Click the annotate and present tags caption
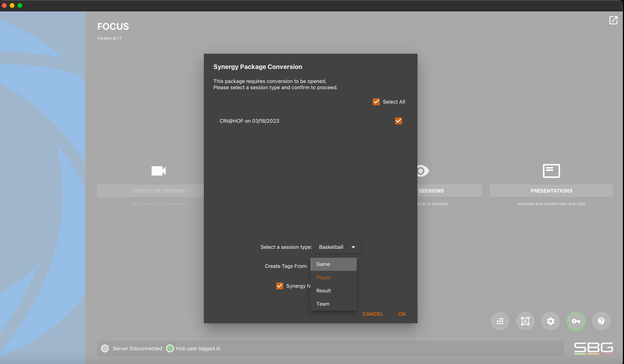Image resolution: width=624 pixels, height=364 pixels. (x=552, y=204)
